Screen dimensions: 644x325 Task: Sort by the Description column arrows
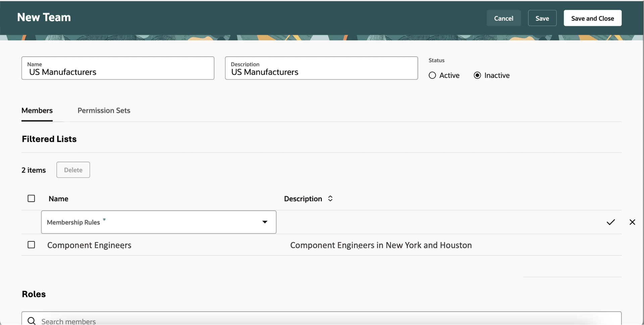pyautogui.click(x=330, y=198)
